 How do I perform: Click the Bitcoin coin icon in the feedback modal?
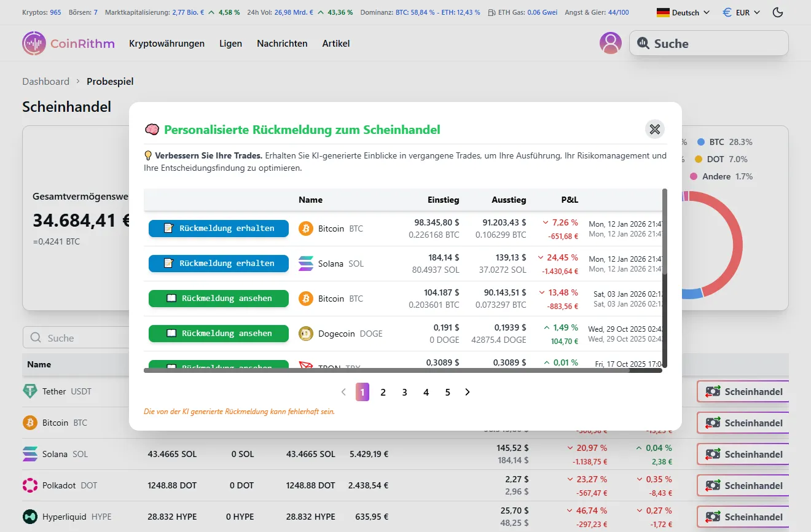[x=305, y=229]
